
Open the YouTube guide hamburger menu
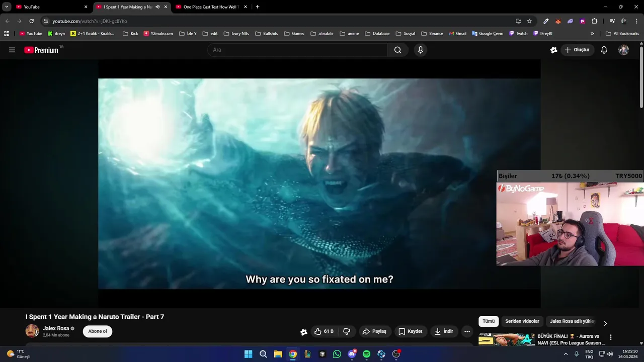[x=12, y=50]
